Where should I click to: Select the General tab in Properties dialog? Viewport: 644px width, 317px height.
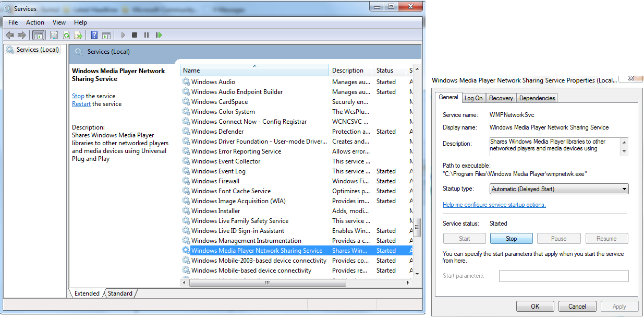click(448, 97)
